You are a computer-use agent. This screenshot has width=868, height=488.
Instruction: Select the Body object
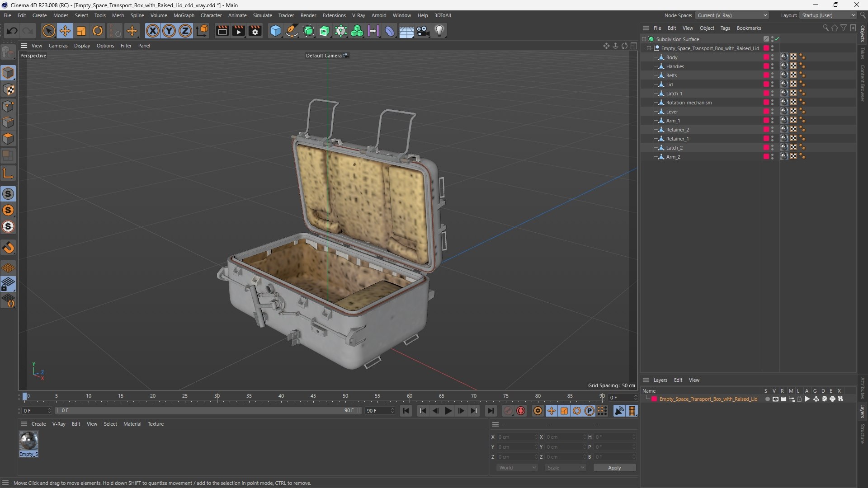click(672, 57)
